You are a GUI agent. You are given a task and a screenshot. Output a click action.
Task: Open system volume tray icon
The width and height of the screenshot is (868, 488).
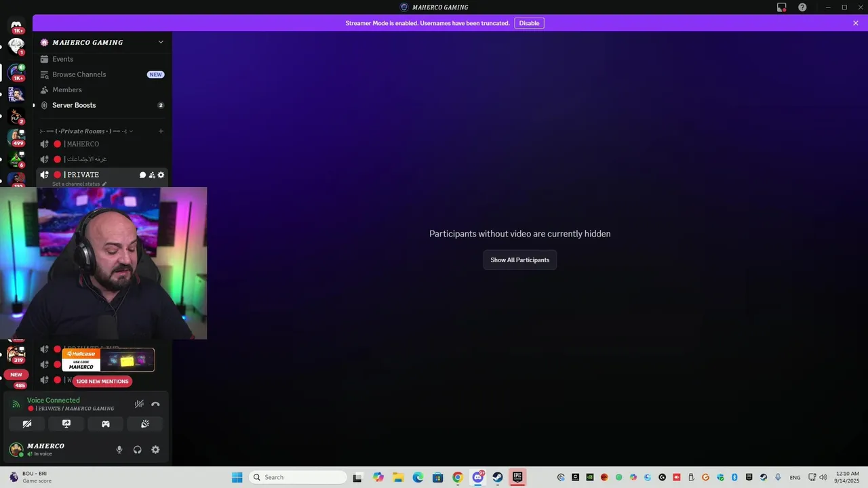823,477
